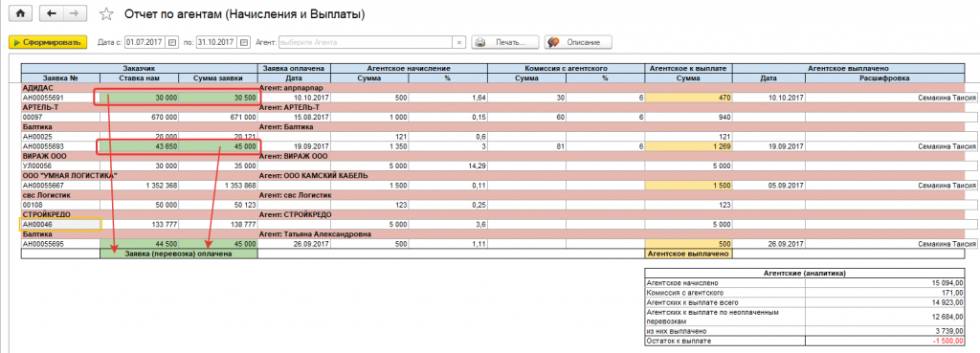
Task: Select the Агент: ООО КАМСКИЙ КАБЕЛЬ label
Action: pyautogui.click(x=315, y=176)
